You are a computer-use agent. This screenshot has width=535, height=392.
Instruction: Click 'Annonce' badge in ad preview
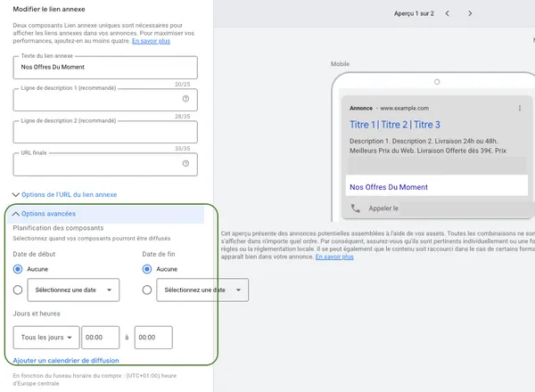(361, 109)
